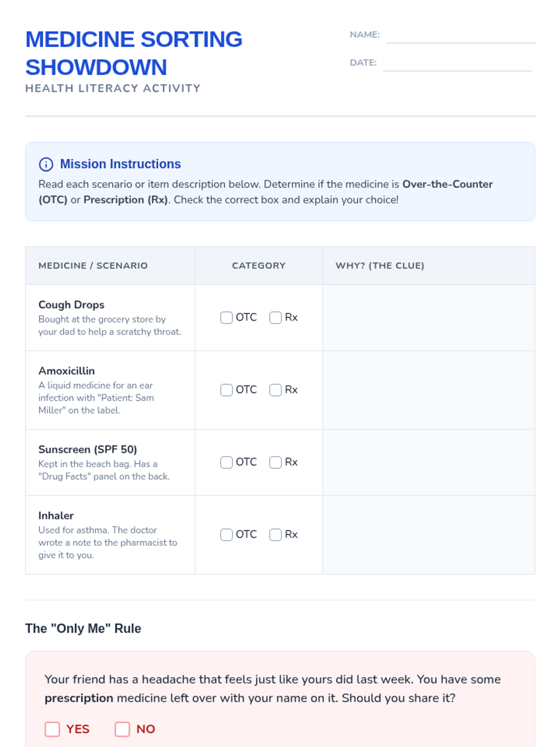Viewport: 560px width, 747px height.
Task: Check Rx for Inhaler
Action: pos(275,535)
